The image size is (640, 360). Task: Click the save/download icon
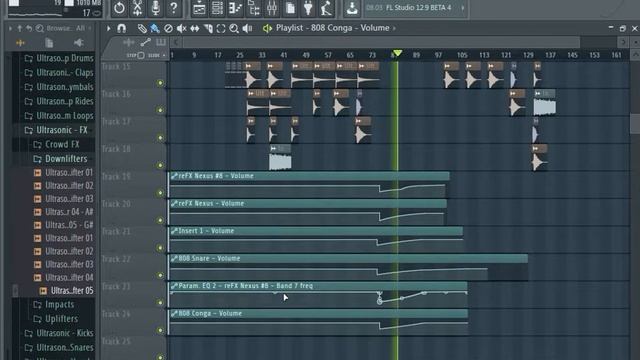352,8
